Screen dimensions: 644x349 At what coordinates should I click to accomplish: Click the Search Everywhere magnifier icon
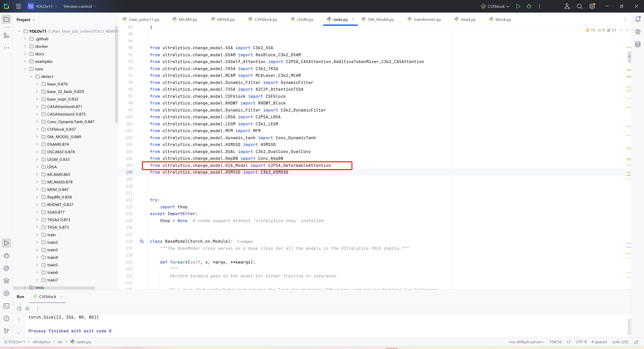tap(580, 6)
